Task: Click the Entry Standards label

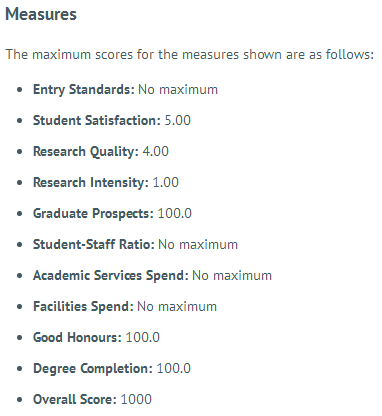Action: (x=84, y=90)
